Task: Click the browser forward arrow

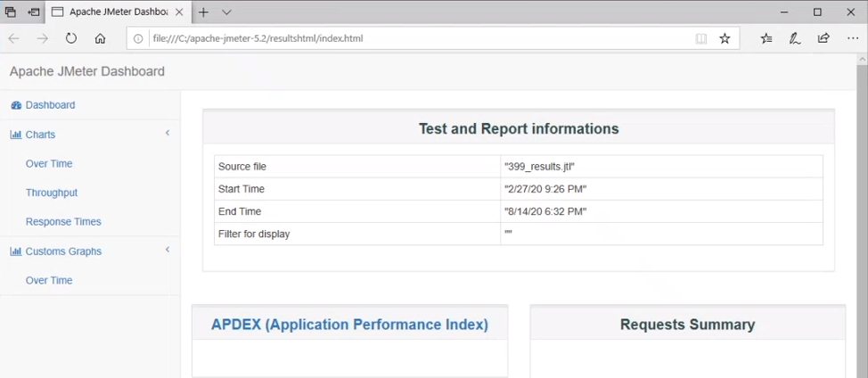Action: pyautogui.click(x=42, y=38)
